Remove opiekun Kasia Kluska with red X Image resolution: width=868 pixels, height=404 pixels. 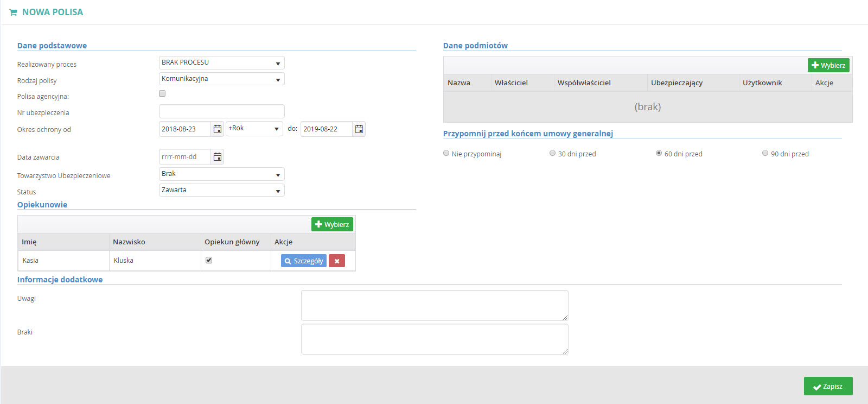(337, 261)
